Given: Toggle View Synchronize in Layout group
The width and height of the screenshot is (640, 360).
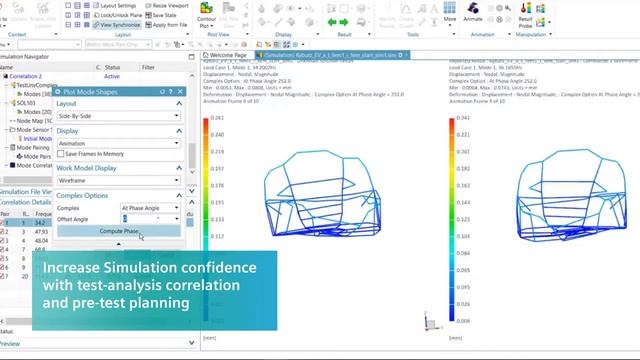Looking at the screenshot, I should (x=116, y=25).
